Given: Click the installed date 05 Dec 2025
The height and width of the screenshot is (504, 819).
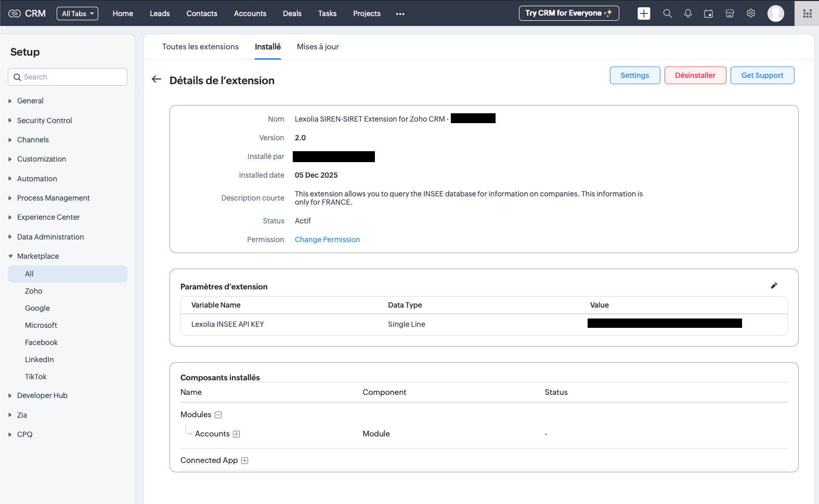Looking at the screenshot, I should point(316,175).
